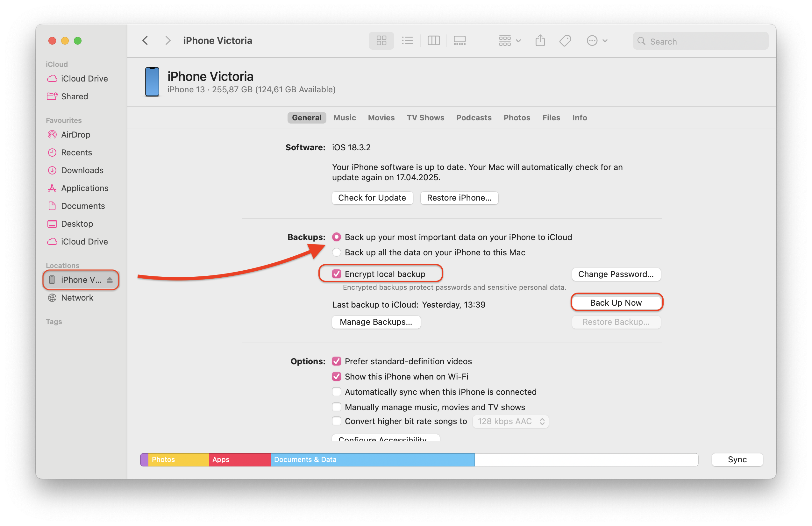The width and height of the screenshot is (812, 526).
Task: Switch to the Movies tab
Action: pos(381,118)
